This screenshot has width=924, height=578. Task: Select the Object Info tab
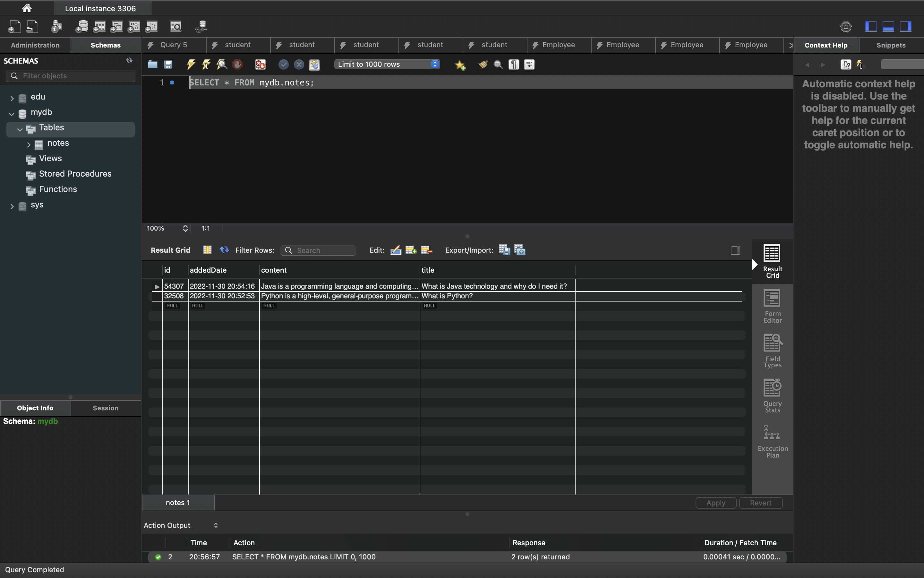(x=35, y=408)
